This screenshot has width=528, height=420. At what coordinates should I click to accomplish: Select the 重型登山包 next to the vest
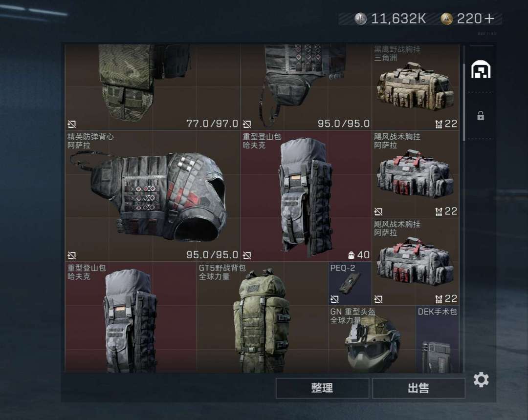(x=306, y=196)
